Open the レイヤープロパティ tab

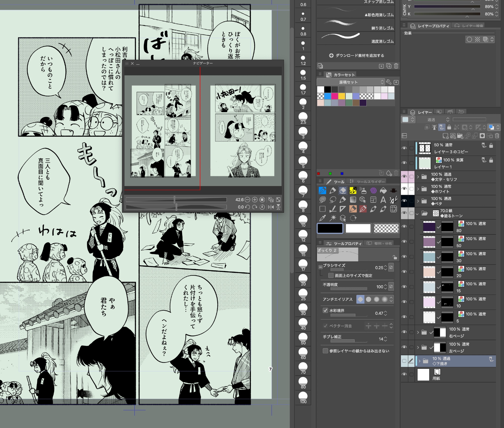coord(430,26)
